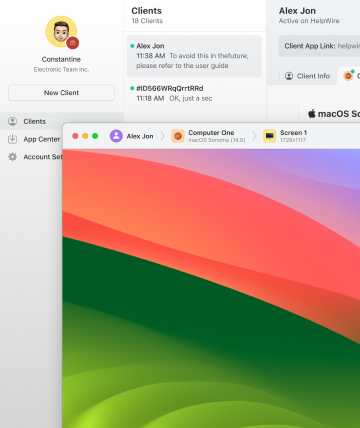Click the Apple logo beside macOS label
This screenshot has height=428, width=360.
click(312, 114)
